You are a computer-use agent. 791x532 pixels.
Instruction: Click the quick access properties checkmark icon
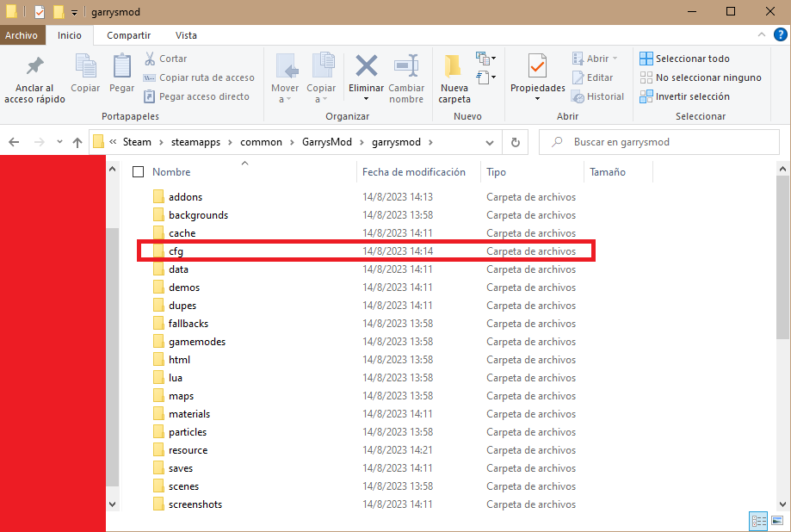[x=40, y=11]
